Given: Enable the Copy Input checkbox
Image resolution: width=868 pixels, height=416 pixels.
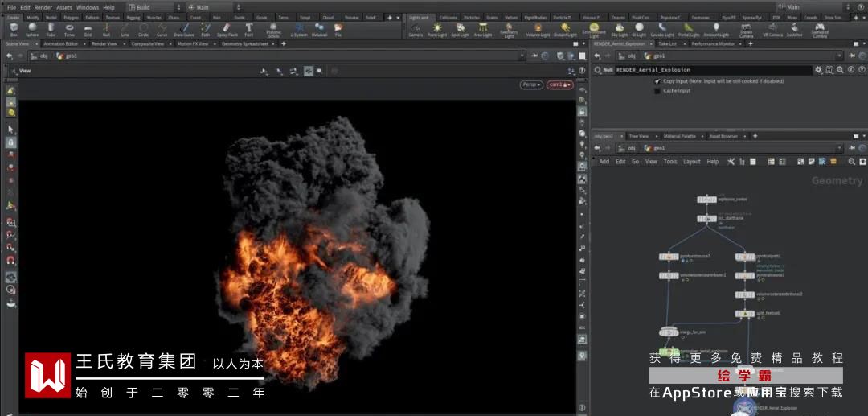Looking at the screenshot, I should tap(657, 81).
